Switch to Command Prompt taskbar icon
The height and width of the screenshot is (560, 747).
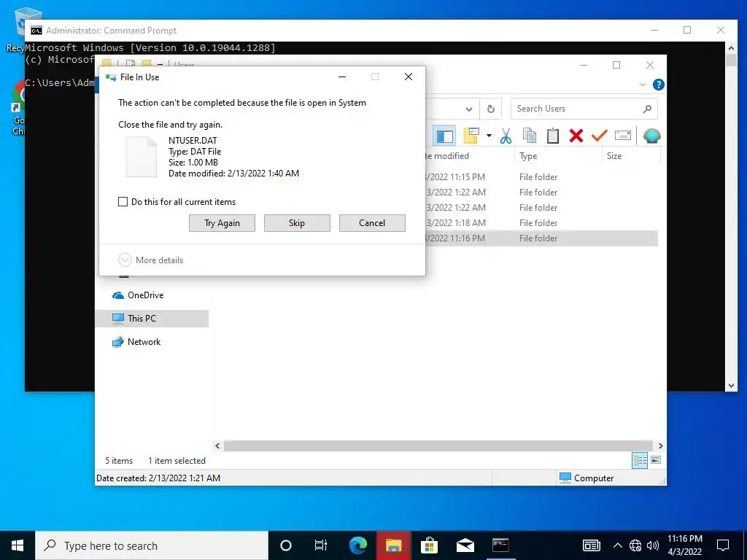point(500,545)
